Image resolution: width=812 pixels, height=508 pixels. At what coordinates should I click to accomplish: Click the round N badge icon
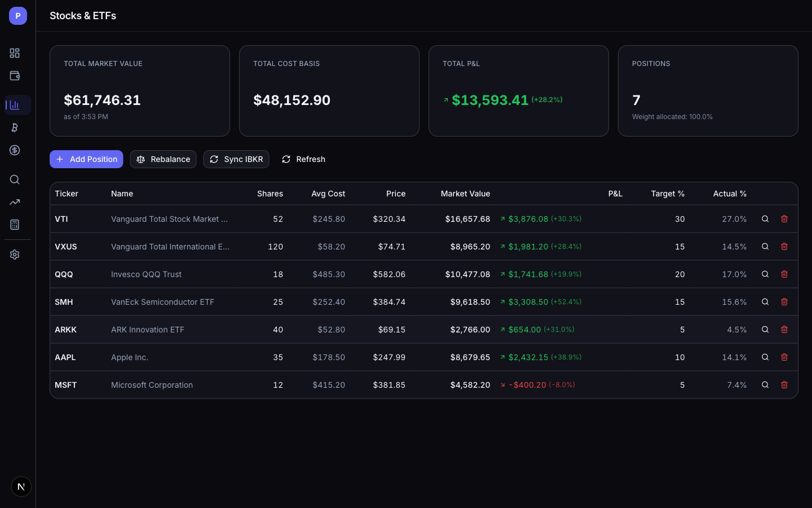click(x=21, y=487)
